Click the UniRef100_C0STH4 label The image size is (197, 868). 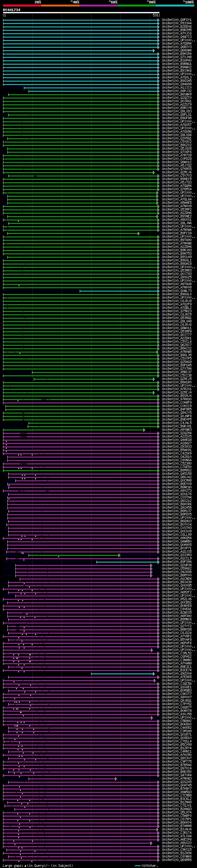176,497
